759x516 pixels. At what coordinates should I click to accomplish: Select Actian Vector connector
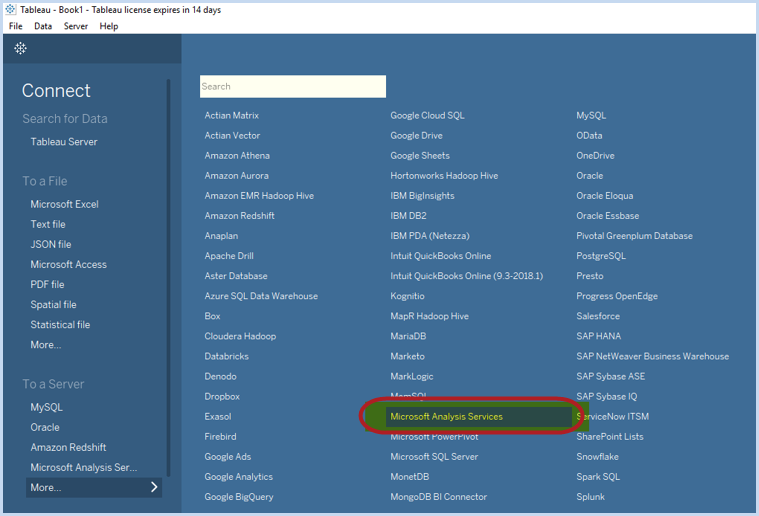(232, 136)
